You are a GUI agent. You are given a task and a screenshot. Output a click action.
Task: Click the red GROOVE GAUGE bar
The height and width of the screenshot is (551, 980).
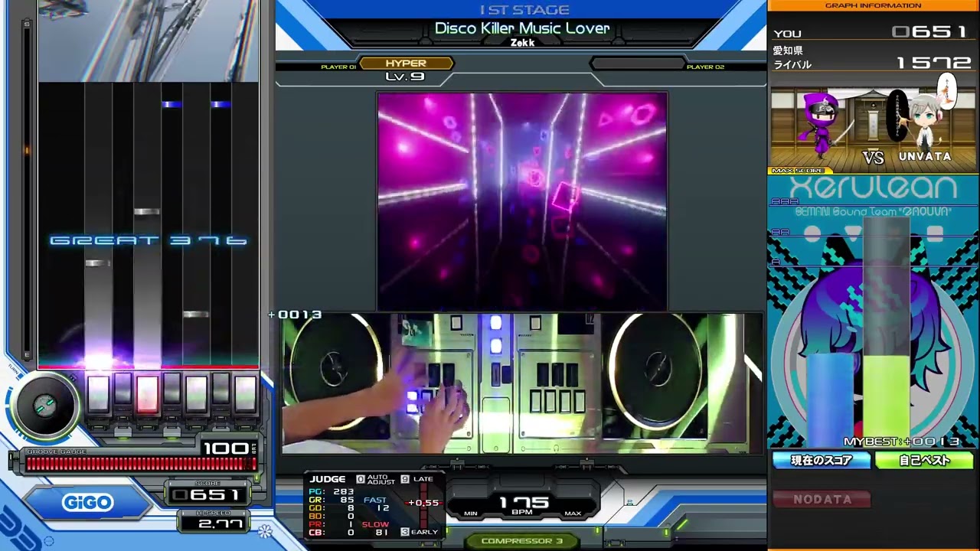click(x=141, y=464)
